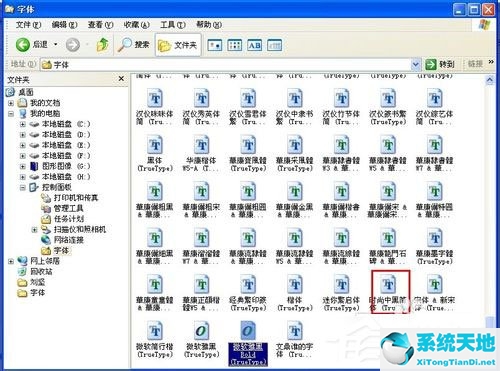Switch to List view
The height and width of the screenshot is (371, 500).
[x=235, y=45]
